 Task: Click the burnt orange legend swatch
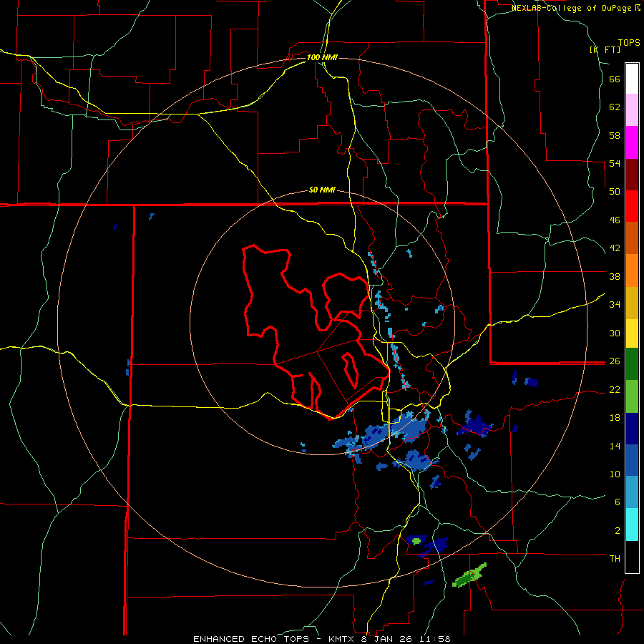point(632,238)
